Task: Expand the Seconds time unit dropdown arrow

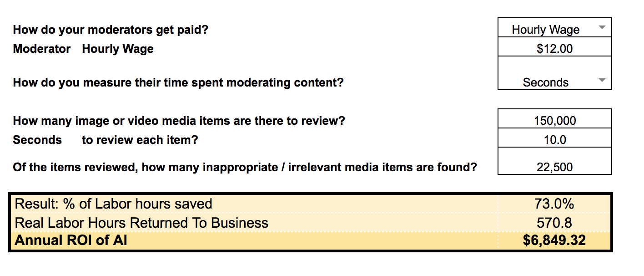Action: point(602,81)
